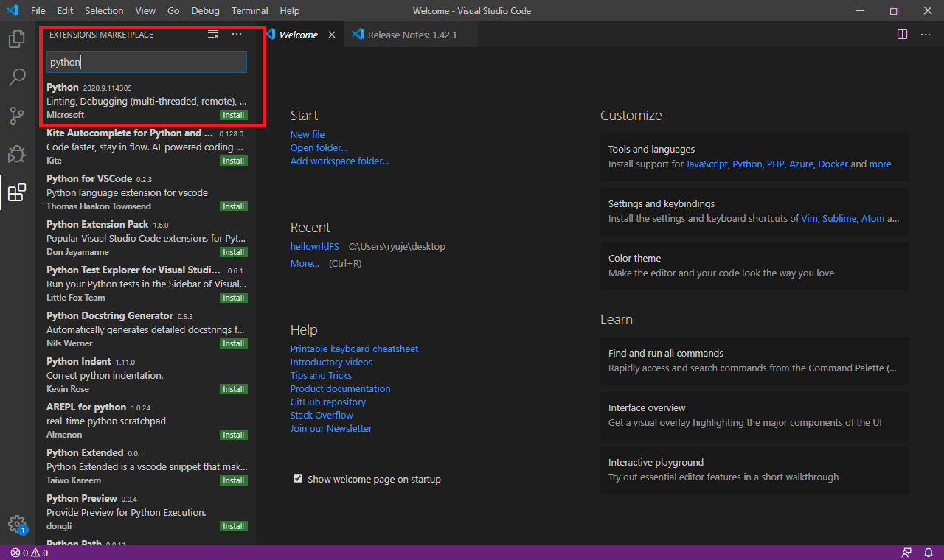
Task: Open the View menu
Action: (x=145, y=11)
